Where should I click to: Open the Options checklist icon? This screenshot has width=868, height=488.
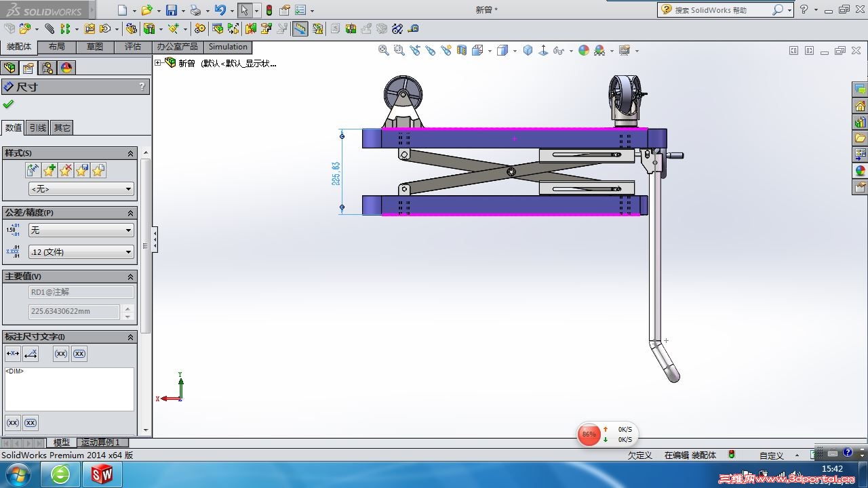pyautogui.click(x=300, y=10)
